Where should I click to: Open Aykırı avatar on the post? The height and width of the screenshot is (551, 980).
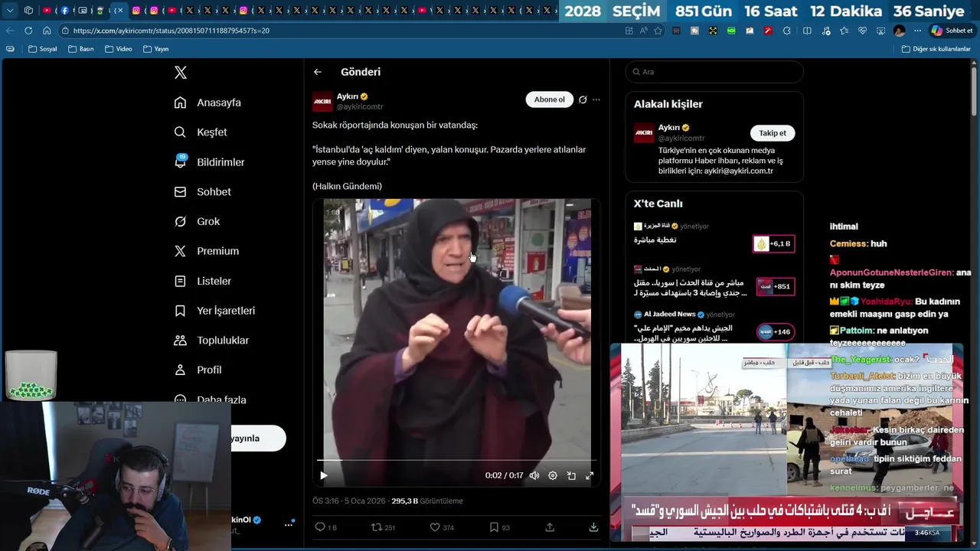[x=322, y=101]
